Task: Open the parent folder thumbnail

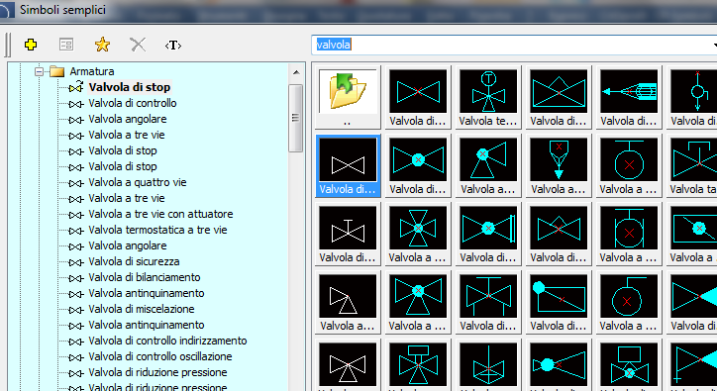Action: [348, 98]
